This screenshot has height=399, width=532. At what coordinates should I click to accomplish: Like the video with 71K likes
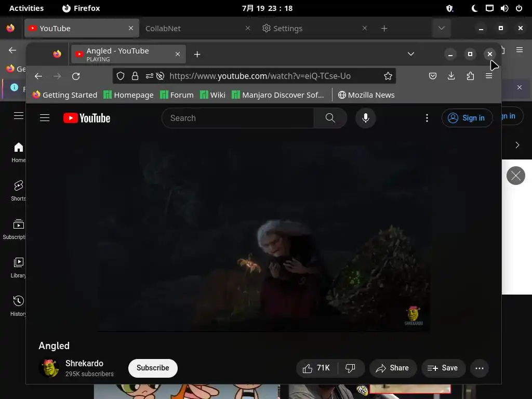point(317,368)
